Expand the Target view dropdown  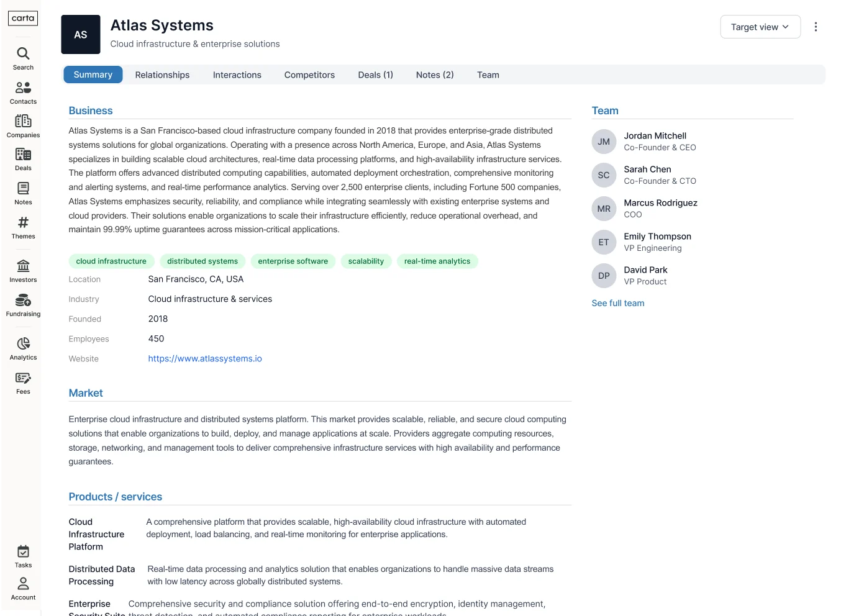pyautogui.click(x=760, y=27)
